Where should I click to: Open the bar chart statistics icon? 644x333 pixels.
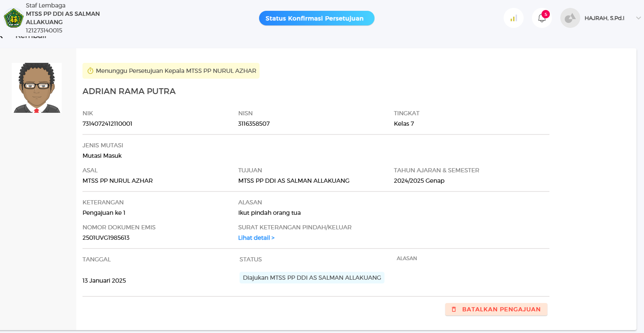coord(514,18)
